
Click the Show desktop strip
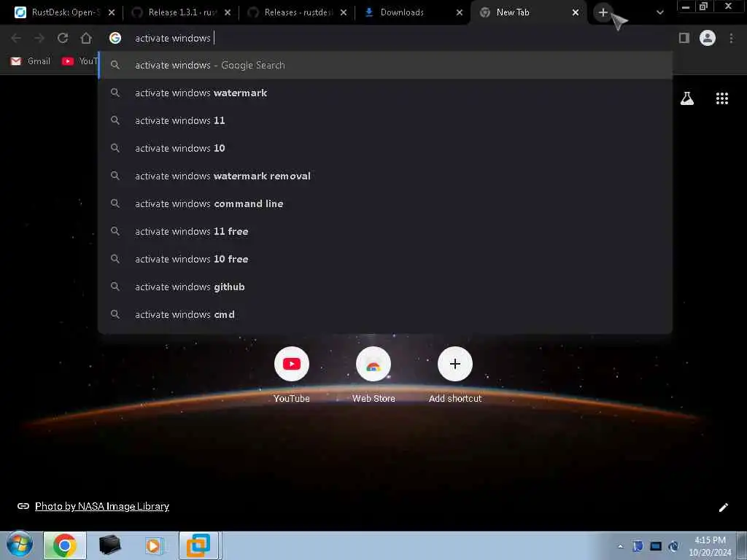coord(741,545)
